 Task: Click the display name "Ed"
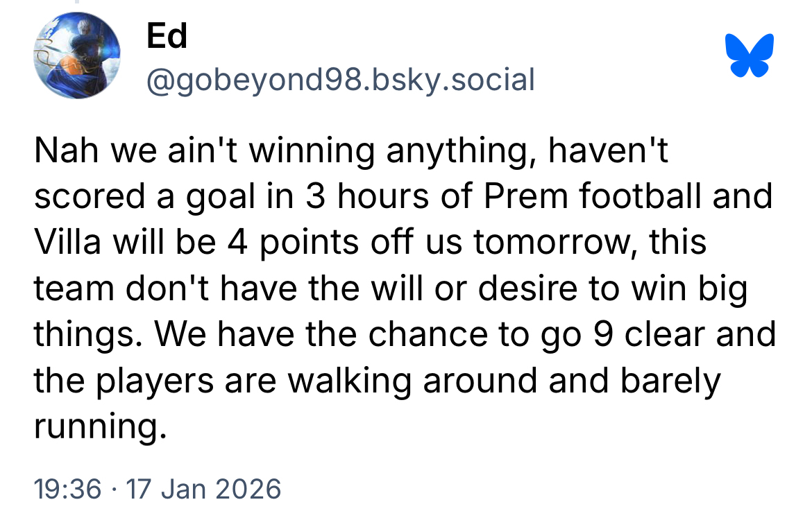pyautogui.click(x=167, y=35)
